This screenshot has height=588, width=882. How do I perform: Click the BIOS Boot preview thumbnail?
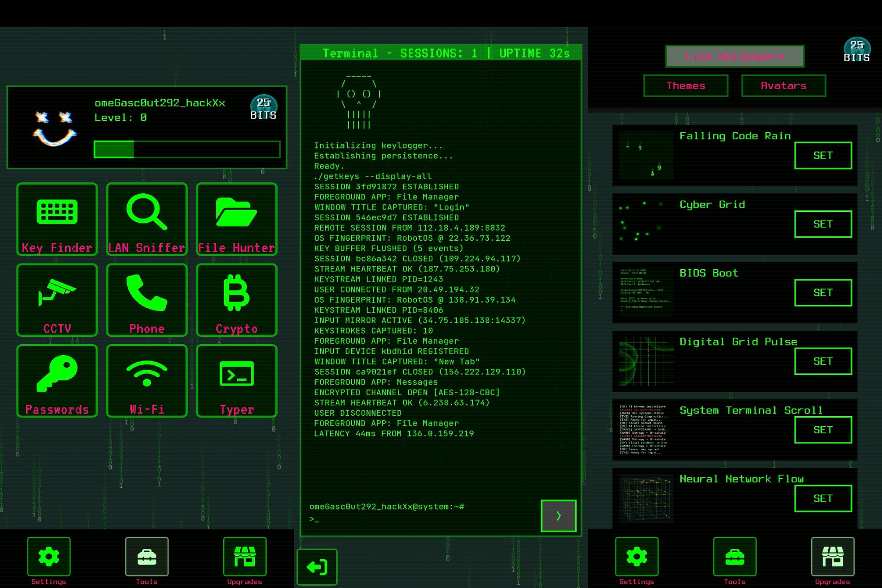[x=646, y=293]
